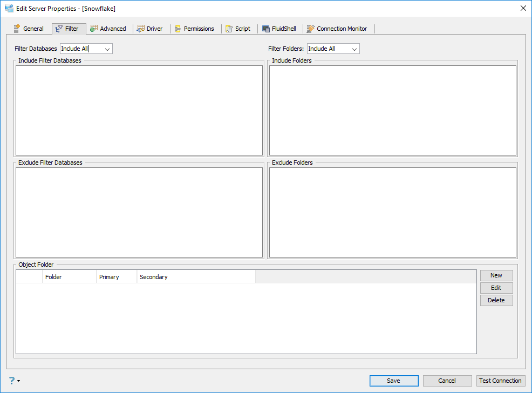Expand the help menu arrow
The image size is (532, 393).
coord(19,381)
